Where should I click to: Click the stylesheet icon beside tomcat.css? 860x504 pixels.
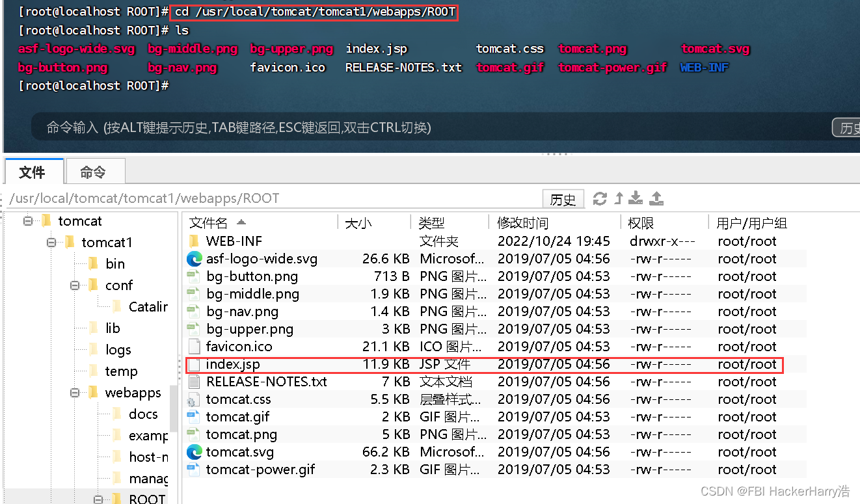point(195,399)
